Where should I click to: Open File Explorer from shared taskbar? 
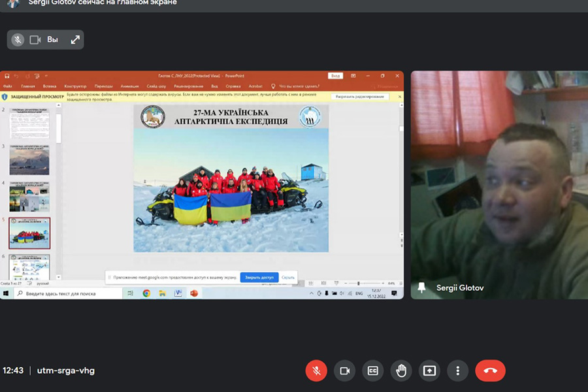[163, 293]
